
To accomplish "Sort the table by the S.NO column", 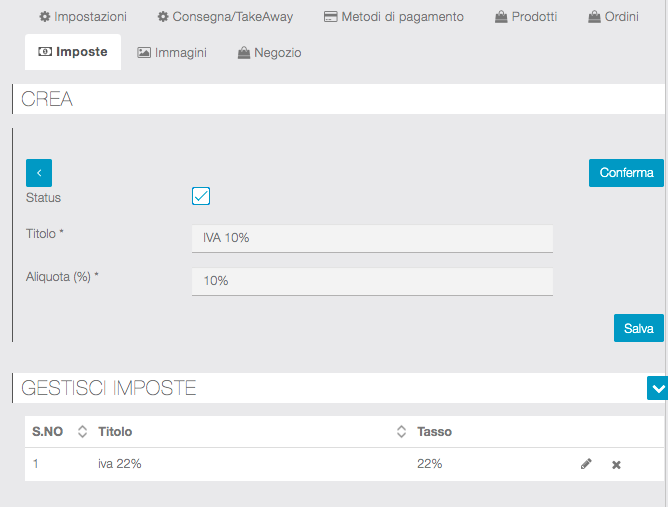I will [82, 432].
